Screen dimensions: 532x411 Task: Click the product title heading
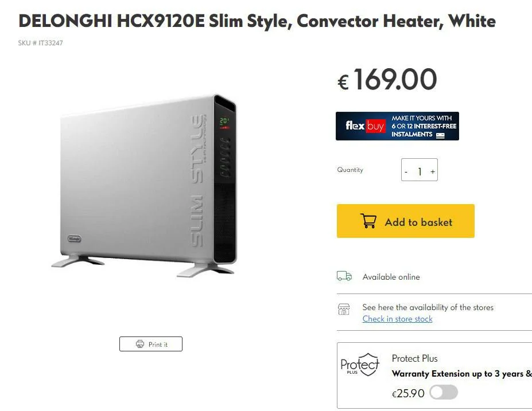coord(257,21)
